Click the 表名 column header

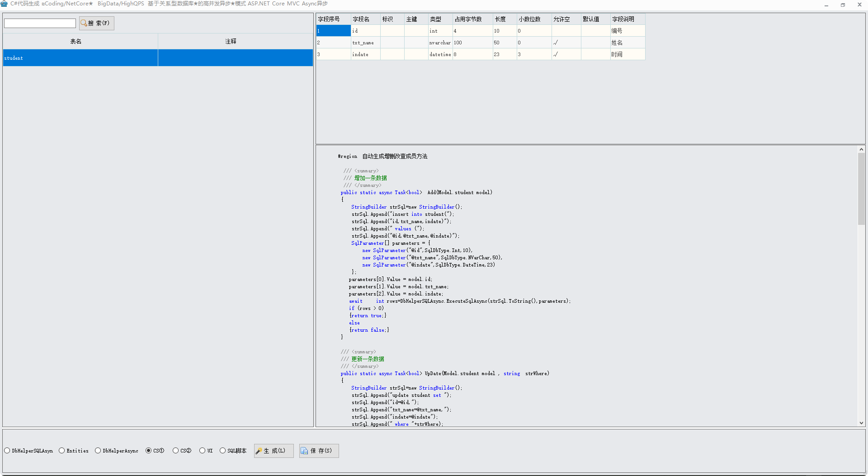click(80, 41)
